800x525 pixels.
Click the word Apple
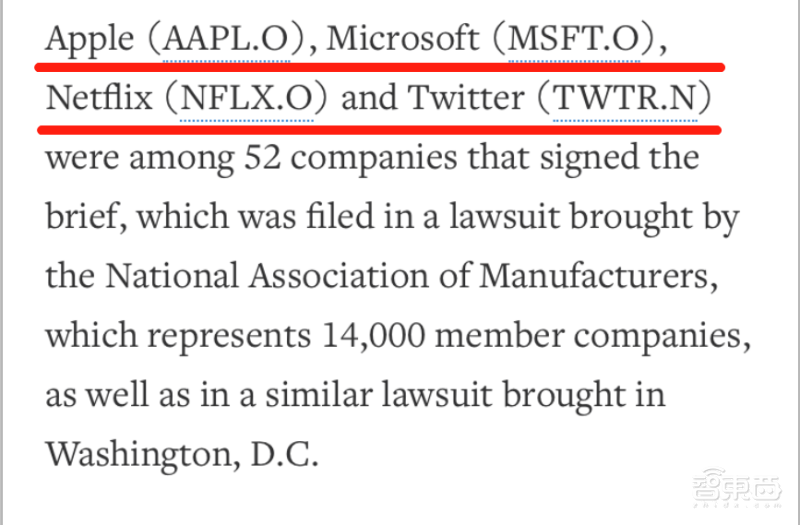(92, 40)
